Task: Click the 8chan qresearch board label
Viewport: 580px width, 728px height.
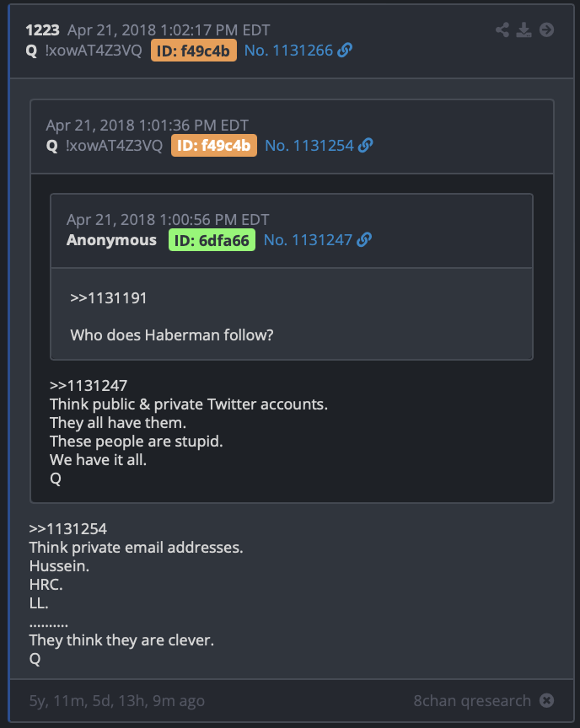Action: click(472, 700)
